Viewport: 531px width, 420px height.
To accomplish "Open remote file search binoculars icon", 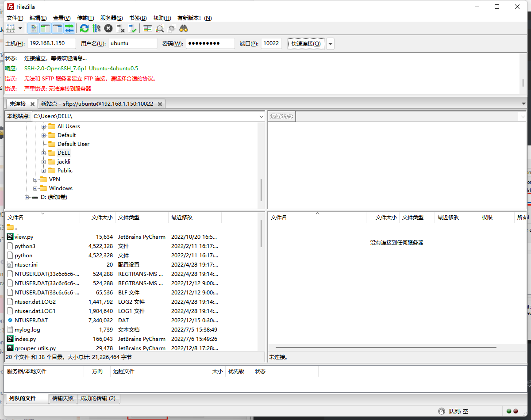I will coord(184,28).
